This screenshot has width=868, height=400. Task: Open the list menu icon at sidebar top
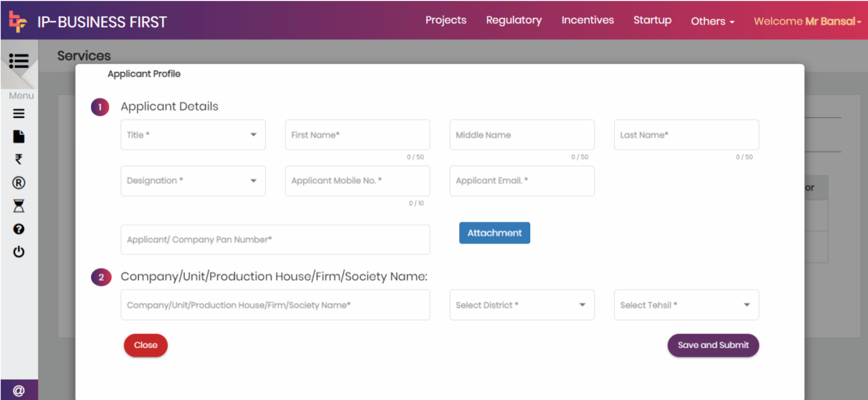pos(19,61)
